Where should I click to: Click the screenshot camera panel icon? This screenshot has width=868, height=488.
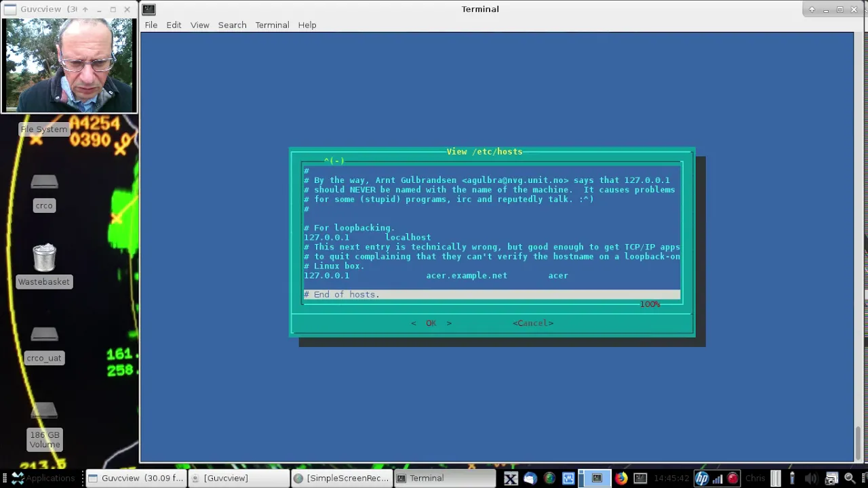point(831,479)
